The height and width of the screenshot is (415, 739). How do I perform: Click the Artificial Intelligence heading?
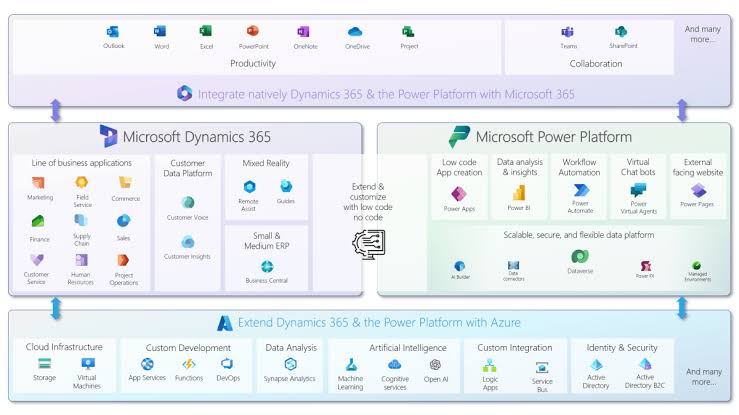pyautogui.click(x=408, y=348)
